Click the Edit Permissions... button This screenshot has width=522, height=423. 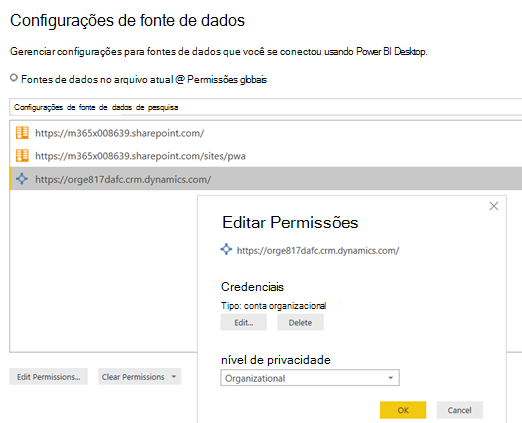coord(48,377)
